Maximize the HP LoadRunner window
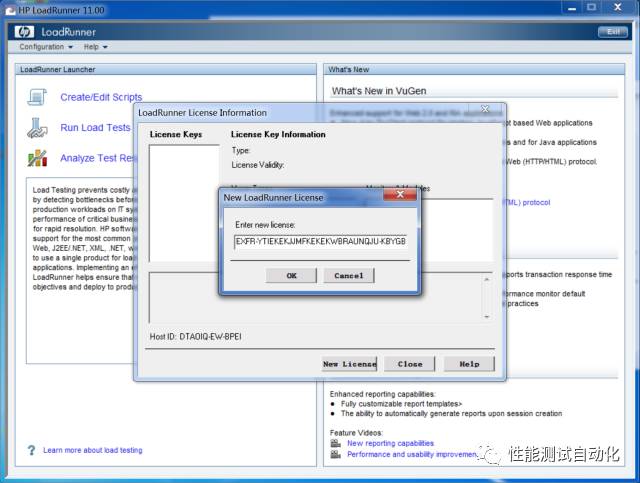The height and width of the screenshot is (483, 640). click(591, 8)
